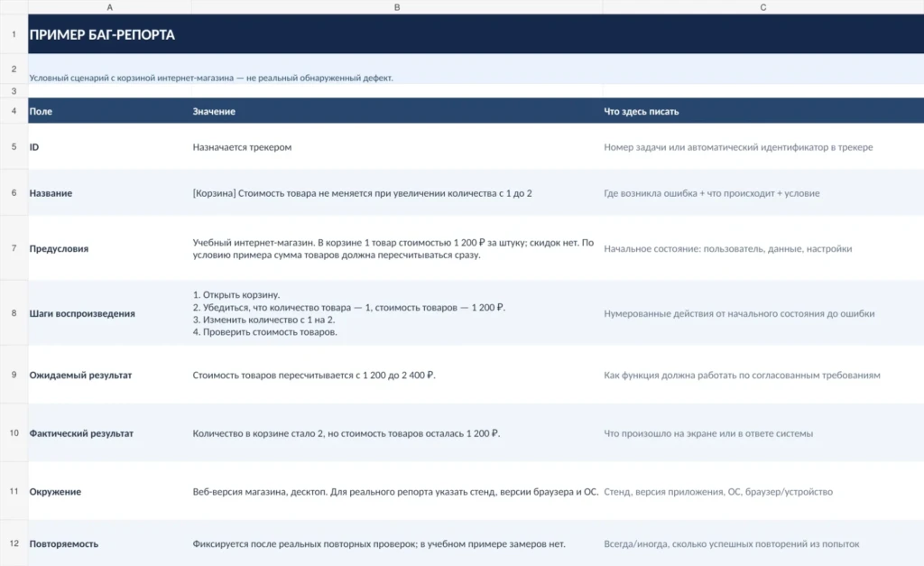
Task: Select the cell Назначается трекером
Action: coord(397,147)
